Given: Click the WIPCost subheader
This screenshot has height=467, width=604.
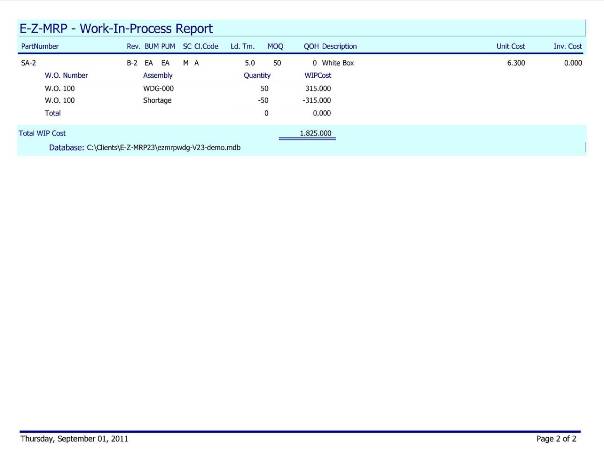Looking at the screenshot, I should point(318,75).
